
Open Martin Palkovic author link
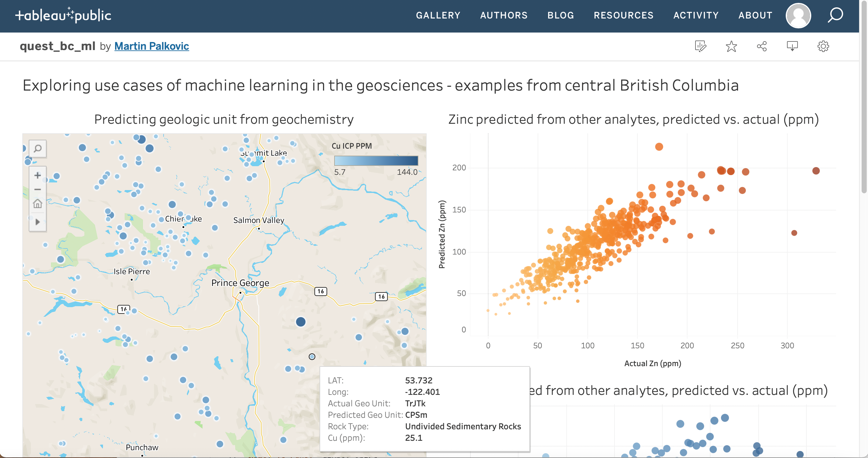click(x=152, y=46)
